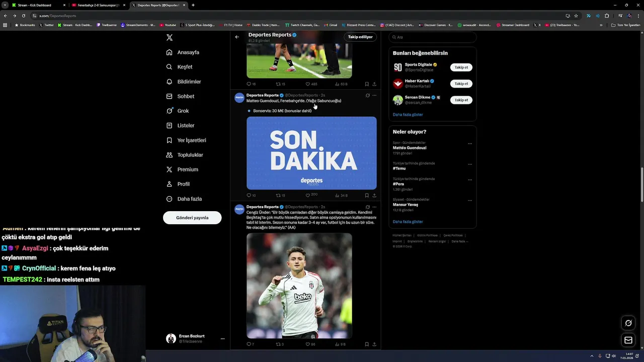Open the Youtube bookmark
This screenshot has height=362, width=644.
click(x=168, y=25)
